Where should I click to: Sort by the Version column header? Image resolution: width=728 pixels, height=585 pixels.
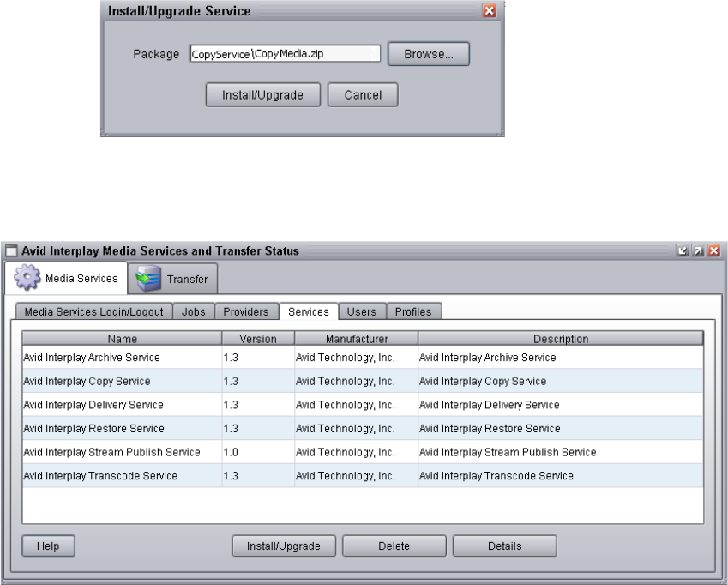[x=258, y=339]
